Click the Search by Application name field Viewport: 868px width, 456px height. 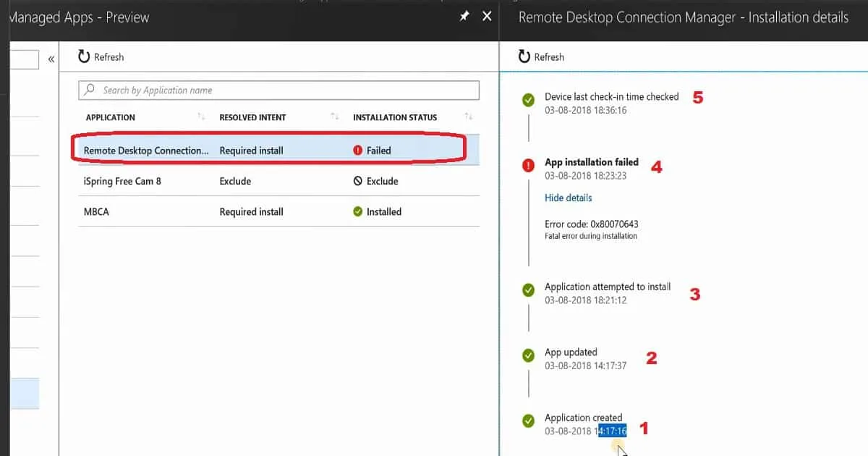(278, 90)
